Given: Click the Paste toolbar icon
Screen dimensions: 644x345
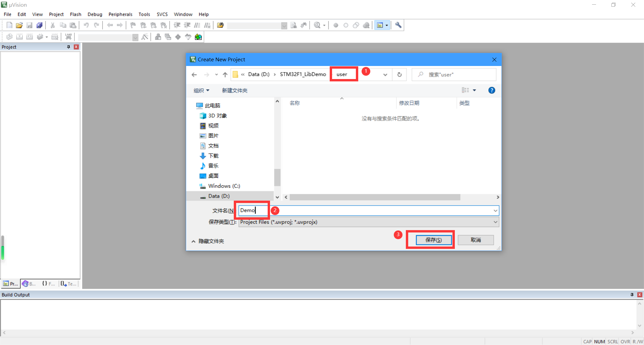Looking at the screenshot, I should tap(73, 25).
